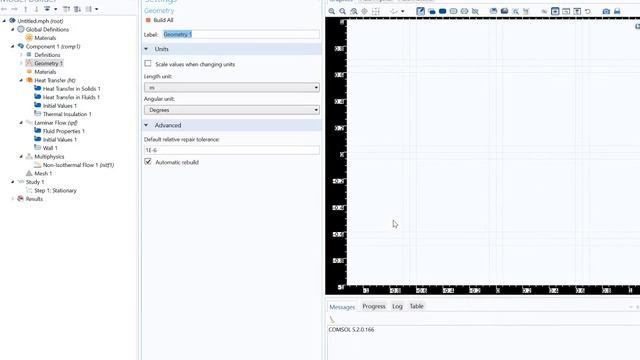This screenshot has height=360, width=640.
Task: Click the Build All button
Action: coord(159,20)
